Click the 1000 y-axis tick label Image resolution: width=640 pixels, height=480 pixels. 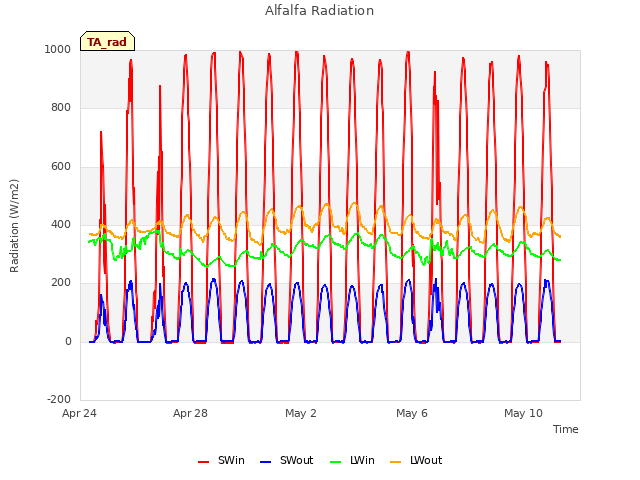point(58,49)
